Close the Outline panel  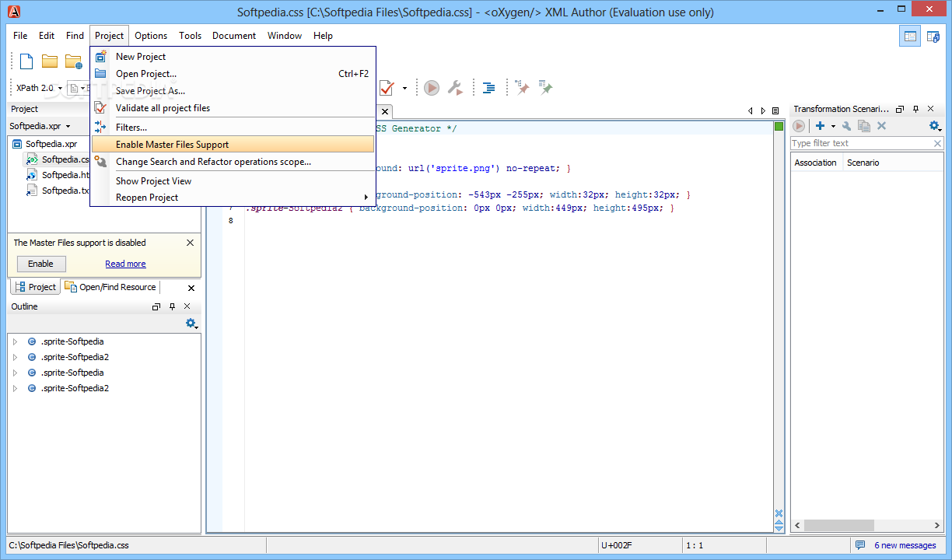tap(187, 307)
